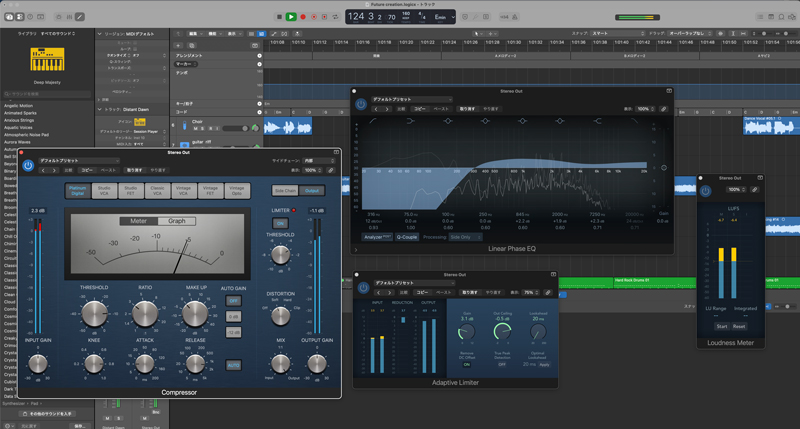Image resolution: width=800 pixels, height=429 pixels.
Task: Click the green Play button in transport
Action: (291, 16)
